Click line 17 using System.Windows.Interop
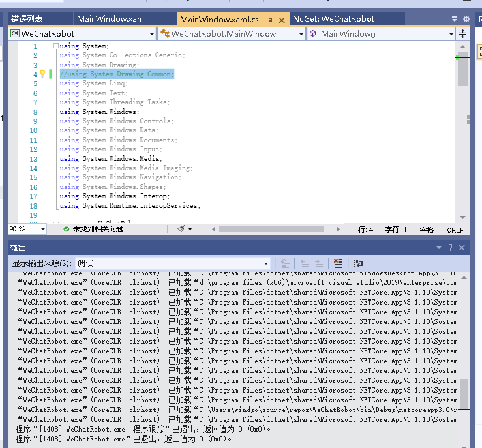The image size is (482, 448). (x=114, y=196)
